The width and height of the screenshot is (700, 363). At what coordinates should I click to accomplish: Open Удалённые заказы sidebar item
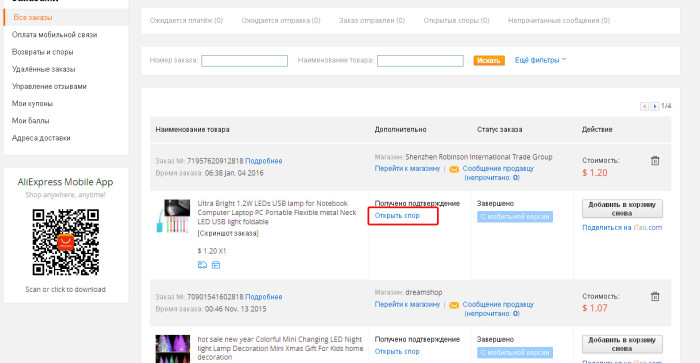(x=43, y=69)
